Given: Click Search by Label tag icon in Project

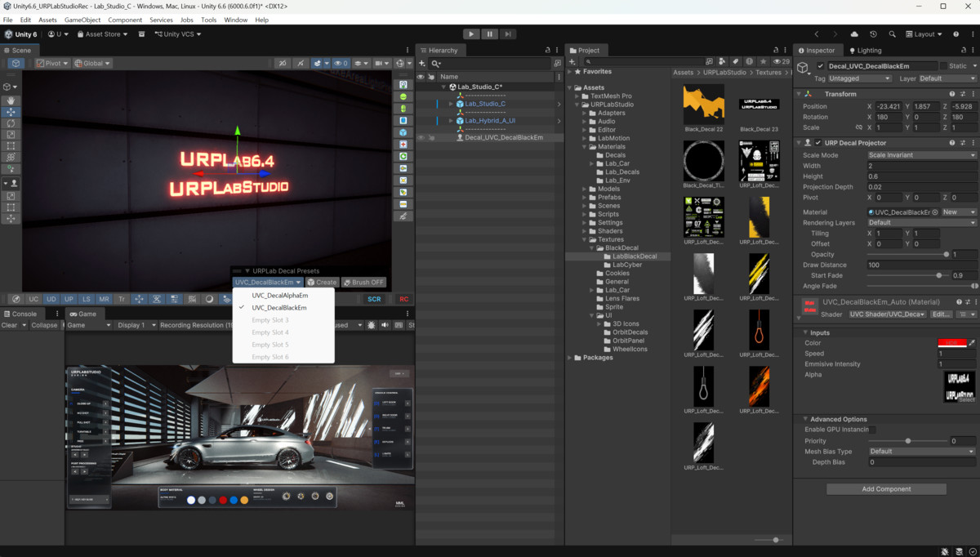Looking at the screenshot, I should [735, 62].
